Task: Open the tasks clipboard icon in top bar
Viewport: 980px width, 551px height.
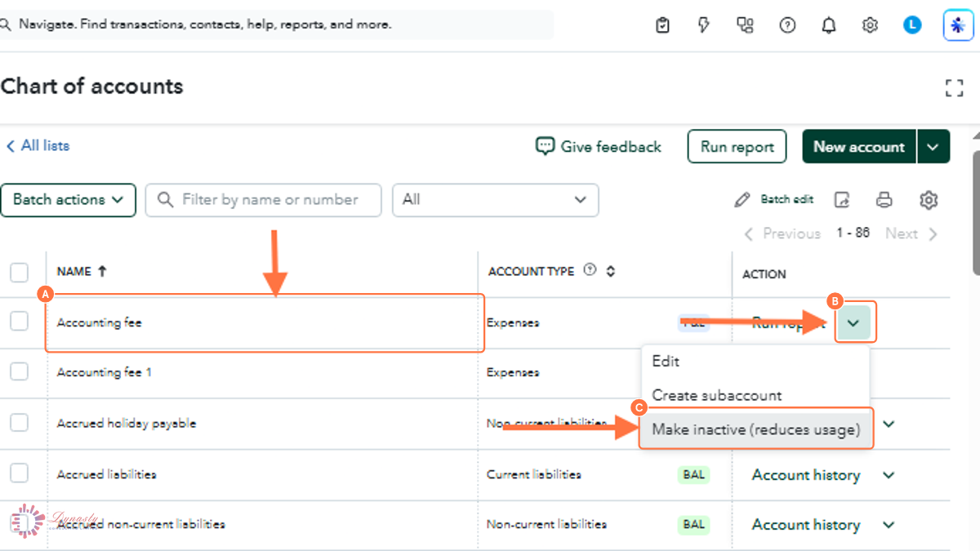Action: pyautogui.click(x=662, y=25)
